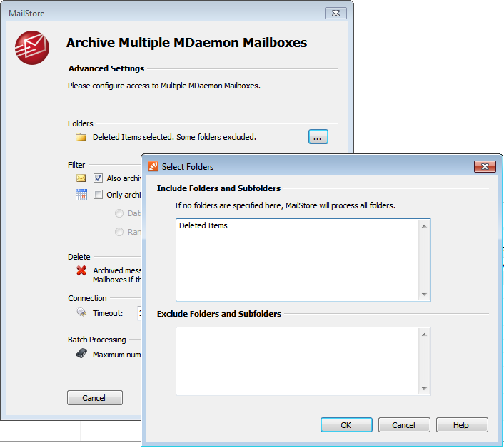The image size is (504, 448).
Task: Select the 'Dat...' radio button
Action: [x=119, y=213]
